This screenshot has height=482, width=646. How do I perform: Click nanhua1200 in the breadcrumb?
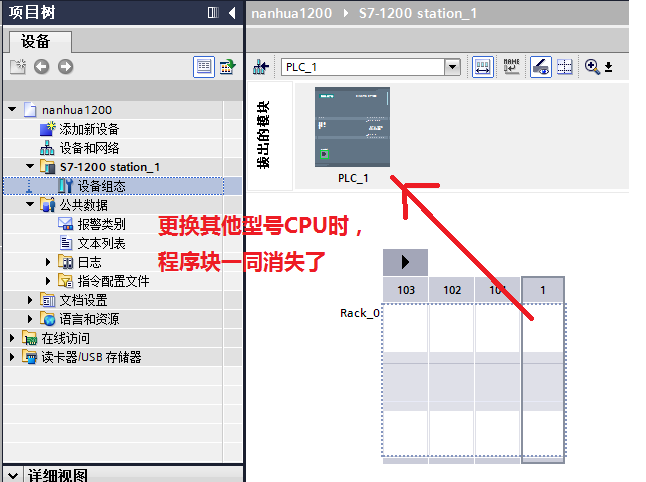pyautogui.click(x=292, y=14)
